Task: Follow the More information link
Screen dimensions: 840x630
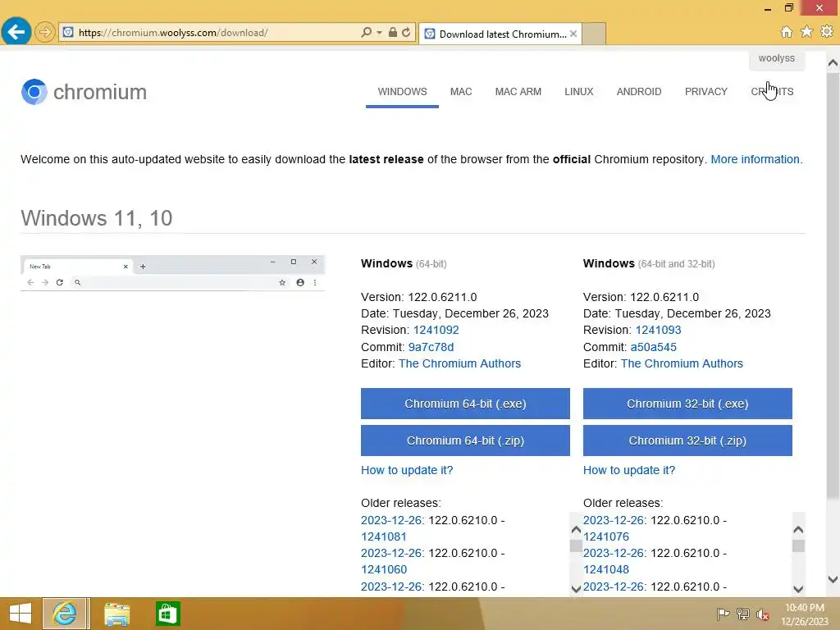Action: (x=755, y=159)
